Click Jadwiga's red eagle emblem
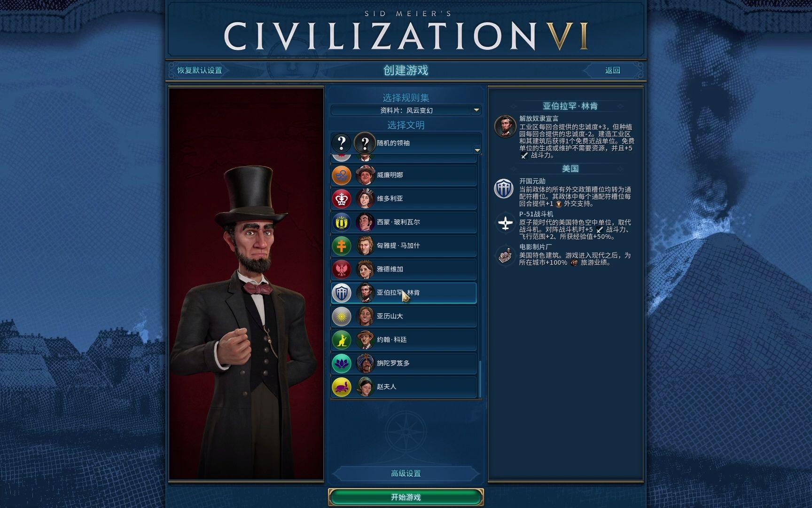Image resolution: width=812 pixels, height=508 pixels. tap(342, 269)
